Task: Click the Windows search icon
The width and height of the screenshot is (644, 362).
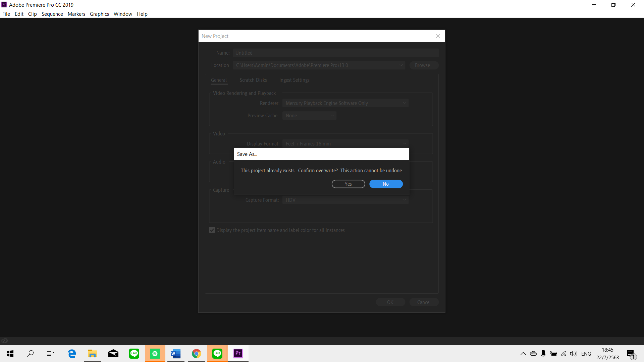Action: [30, 354]
